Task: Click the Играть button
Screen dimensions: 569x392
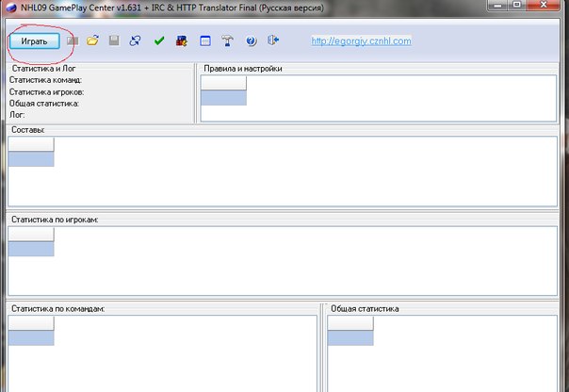Action: 35,41
